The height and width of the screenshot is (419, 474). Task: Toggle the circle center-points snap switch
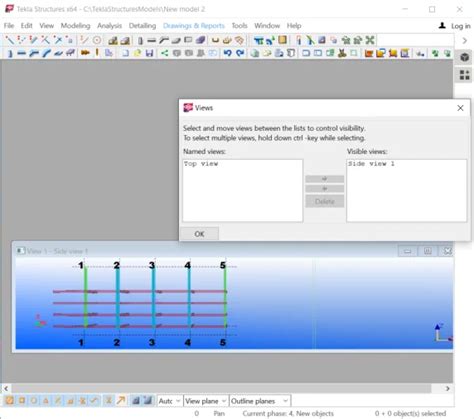[x=34, y=401]
